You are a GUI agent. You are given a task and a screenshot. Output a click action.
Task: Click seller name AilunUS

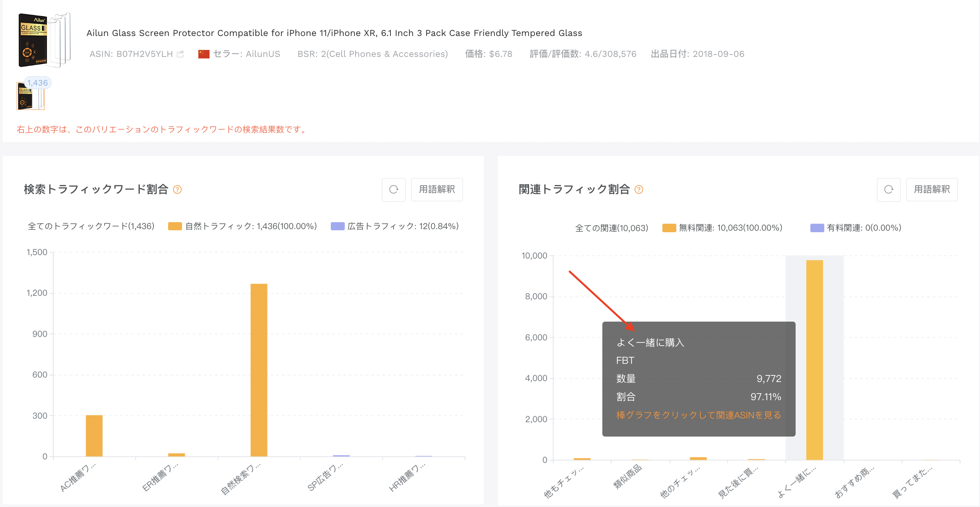tap(263, 54)
